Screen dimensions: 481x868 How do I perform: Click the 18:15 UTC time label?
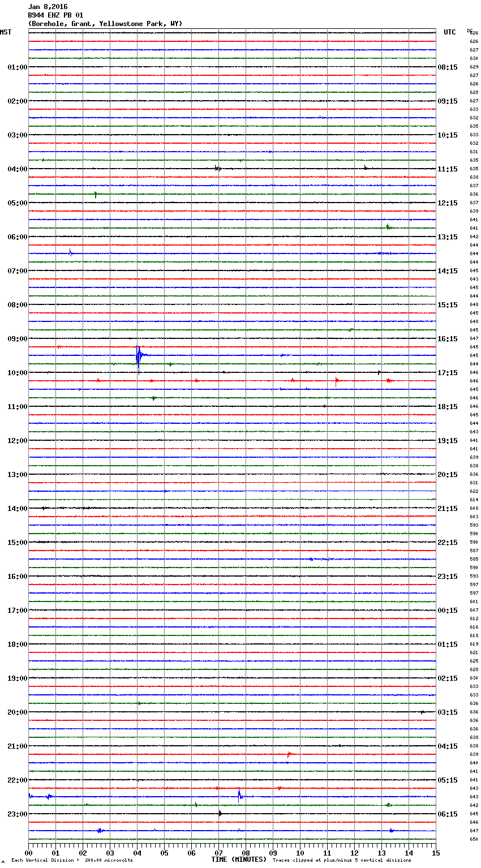click(448, 407)
